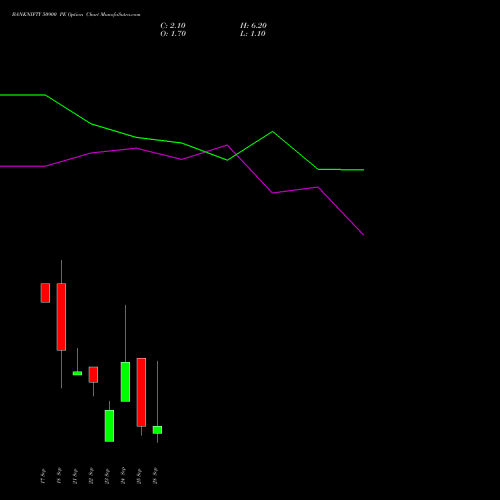Click the '22 Sep' date label
Screen dimensions: 500x500
coord(91,476)
